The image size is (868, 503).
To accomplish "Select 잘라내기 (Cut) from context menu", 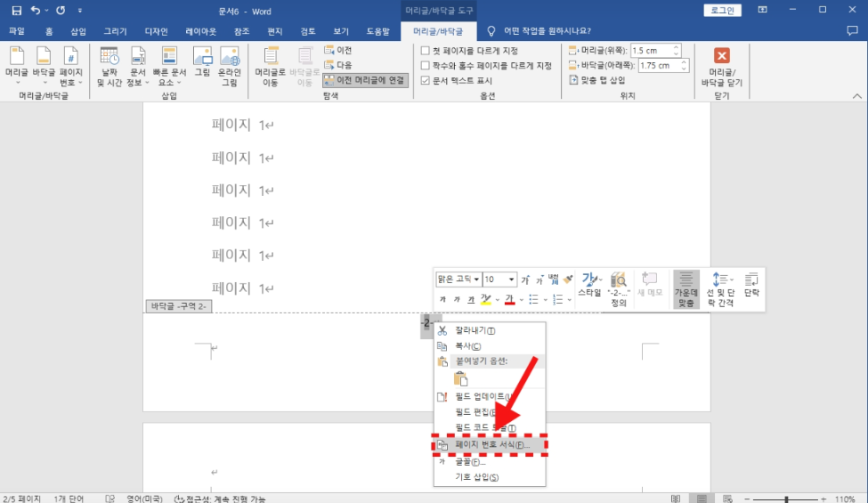I will pyautogui.click(x=490, y=330).
